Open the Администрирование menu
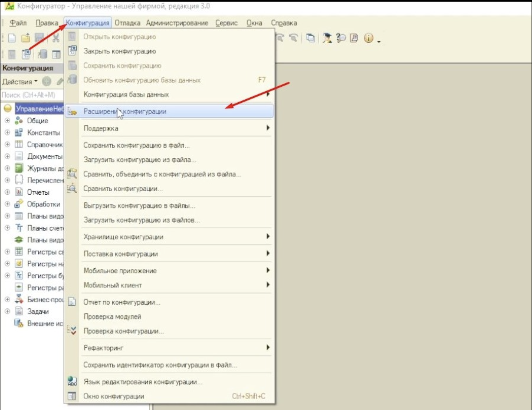The width and height of the screenshot is (532, 410). tap(177, 23)
